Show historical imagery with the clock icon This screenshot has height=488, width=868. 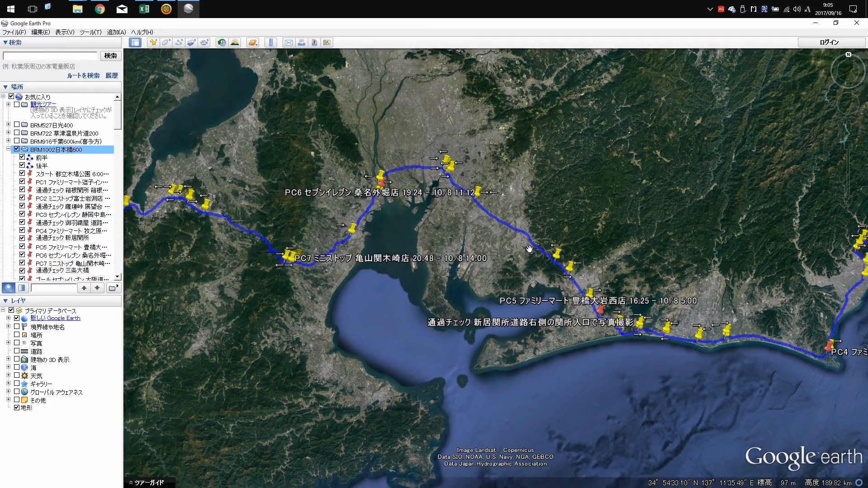222,42
